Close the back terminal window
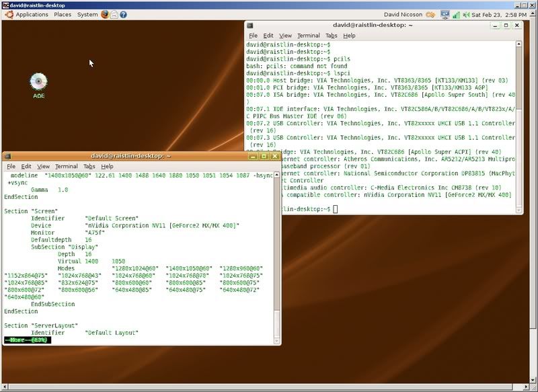The image size is (538, 392). (516, 26)
